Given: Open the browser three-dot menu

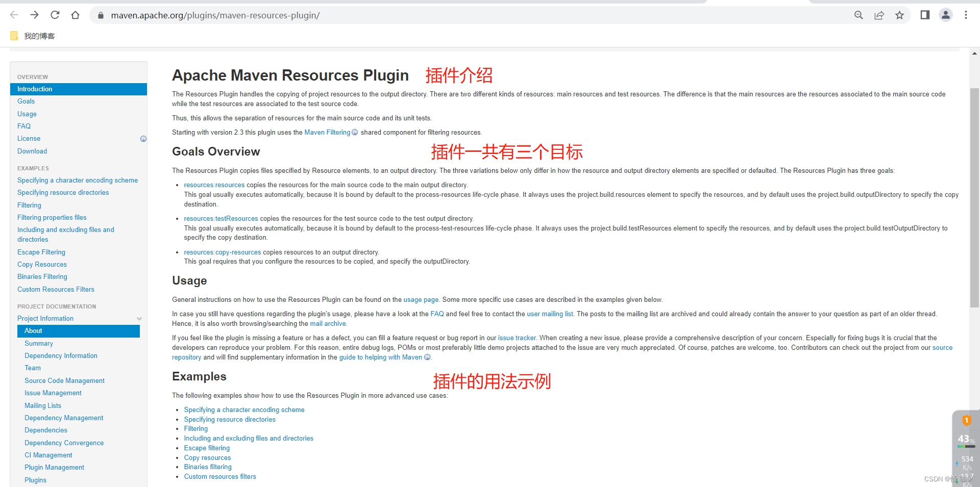Looking at the screenshot, I should pyautogui.click(x=966, y=15).
